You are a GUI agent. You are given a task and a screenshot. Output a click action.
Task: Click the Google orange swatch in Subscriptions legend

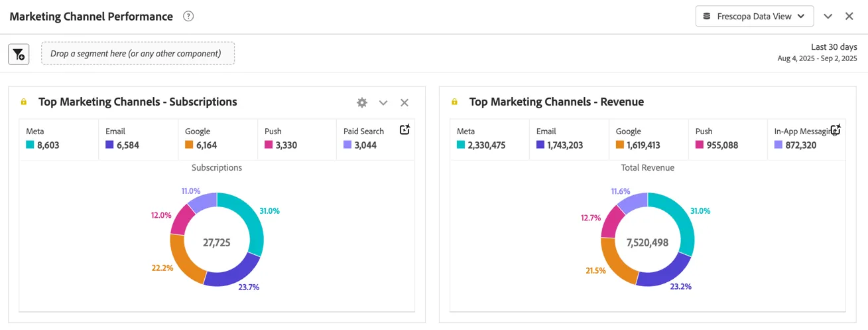tap(189, 145)
